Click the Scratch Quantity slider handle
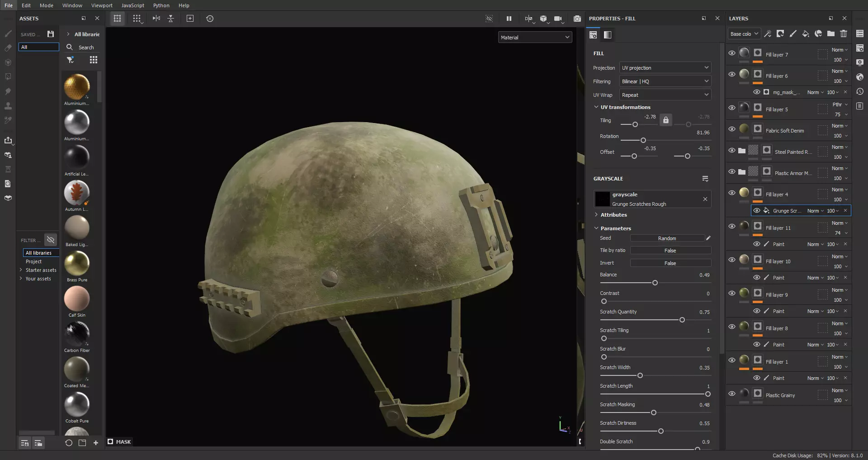The height and width of the screenshot is (460, 868). point(682,320)
